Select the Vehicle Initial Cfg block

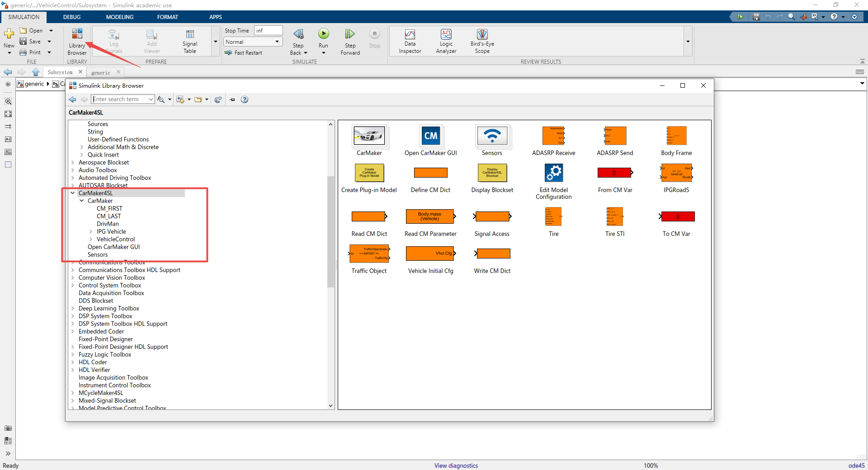pos(431,254)
